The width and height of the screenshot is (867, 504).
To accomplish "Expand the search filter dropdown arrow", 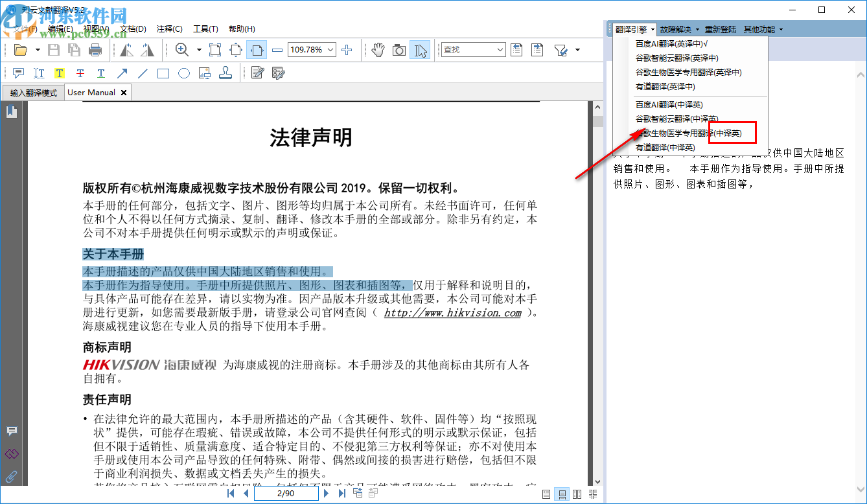I will click(x=577, y=50).
